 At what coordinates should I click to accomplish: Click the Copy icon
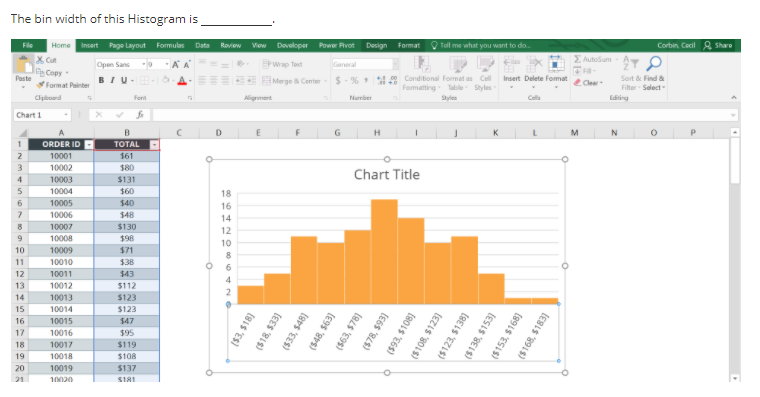tap(40, 72)
